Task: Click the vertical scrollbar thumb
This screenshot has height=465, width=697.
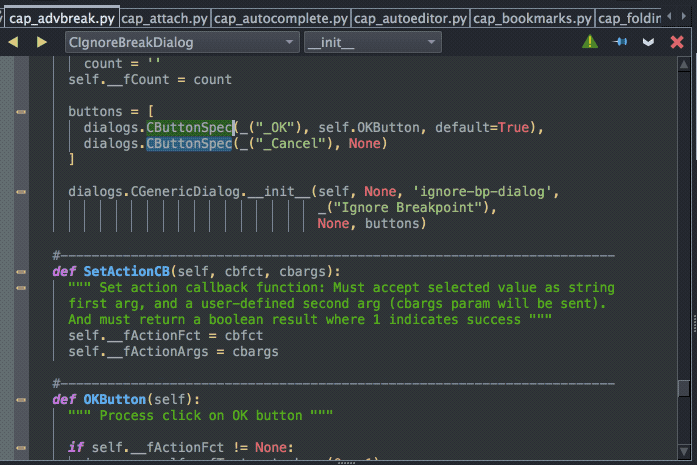Action: coord(684,389)
